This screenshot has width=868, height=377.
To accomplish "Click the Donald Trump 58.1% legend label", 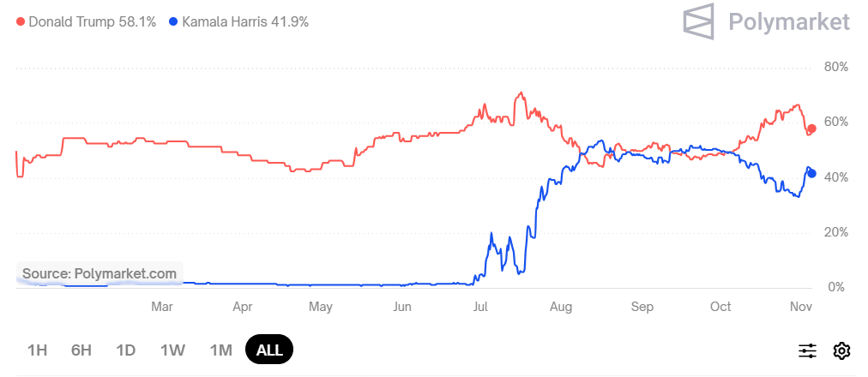I will pyautogui.click(x=93, y=21).
